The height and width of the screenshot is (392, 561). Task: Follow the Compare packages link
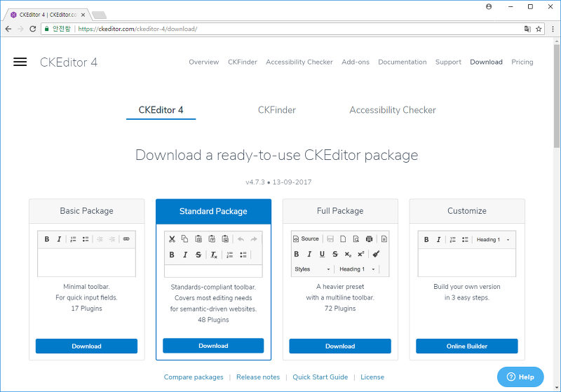(194, 377)
